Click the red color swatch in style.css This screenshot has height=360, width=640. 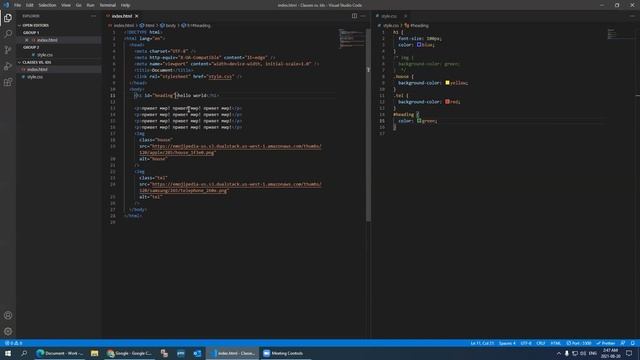[447, 102]
